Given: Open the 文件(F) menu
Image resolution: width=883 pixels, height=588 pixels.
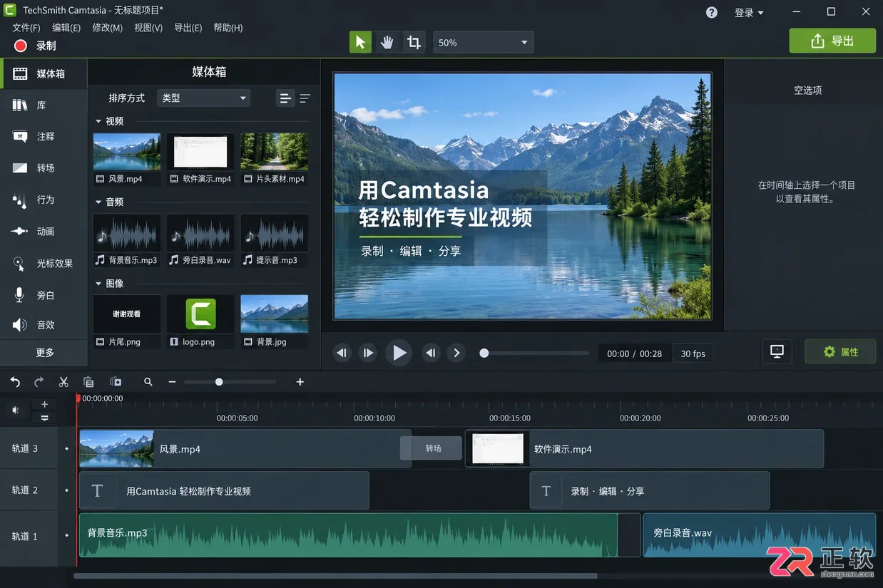Looking at the screenshot, I should (x=26, y=28).
